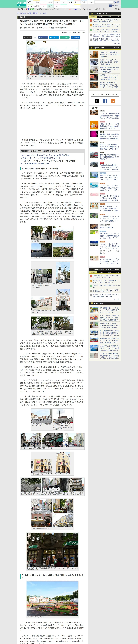Go to the トラベル Watch breadcrumb link
Screen dimensions: 138x644
(22, 13)
